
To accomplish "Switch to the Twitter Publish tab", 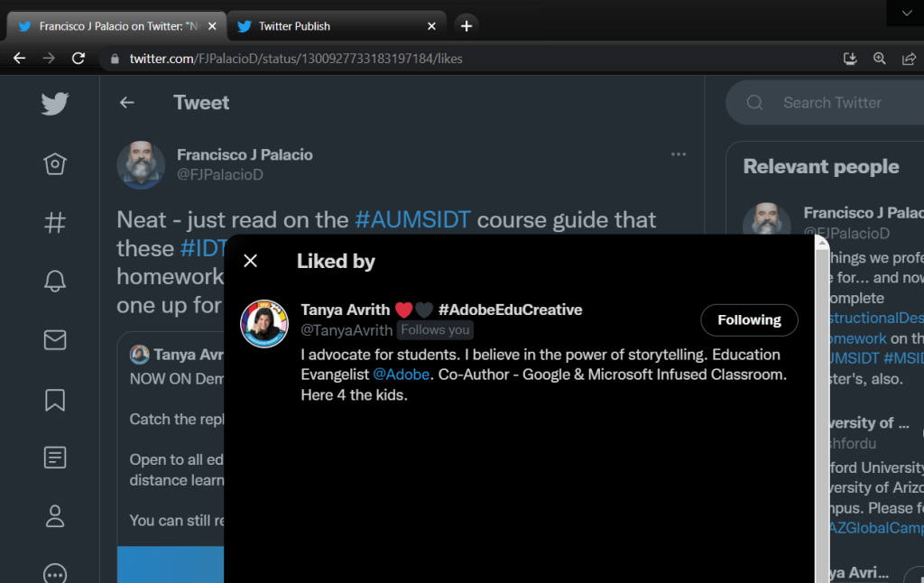I will [x=335, y=26].
